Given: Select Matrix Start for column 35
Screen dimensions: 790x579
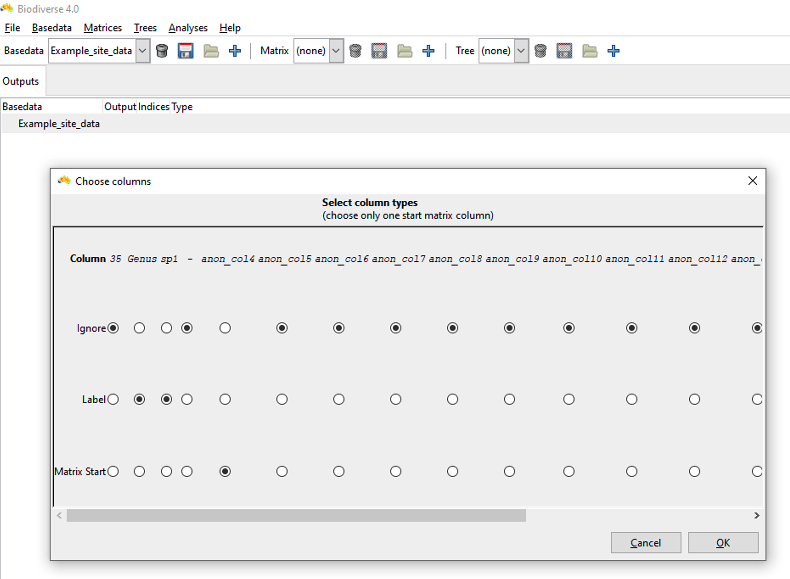Looking at the screenshot, I should (113, 471).
